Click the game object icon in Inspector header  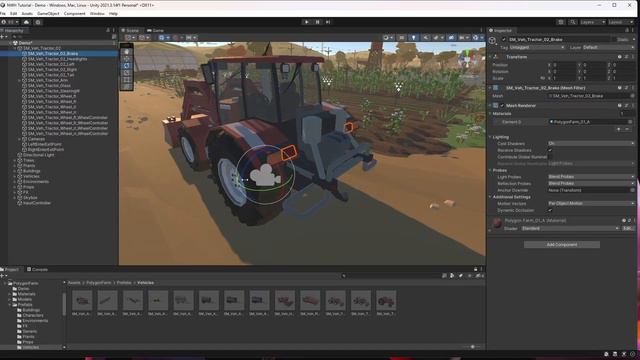coord(493,40)
